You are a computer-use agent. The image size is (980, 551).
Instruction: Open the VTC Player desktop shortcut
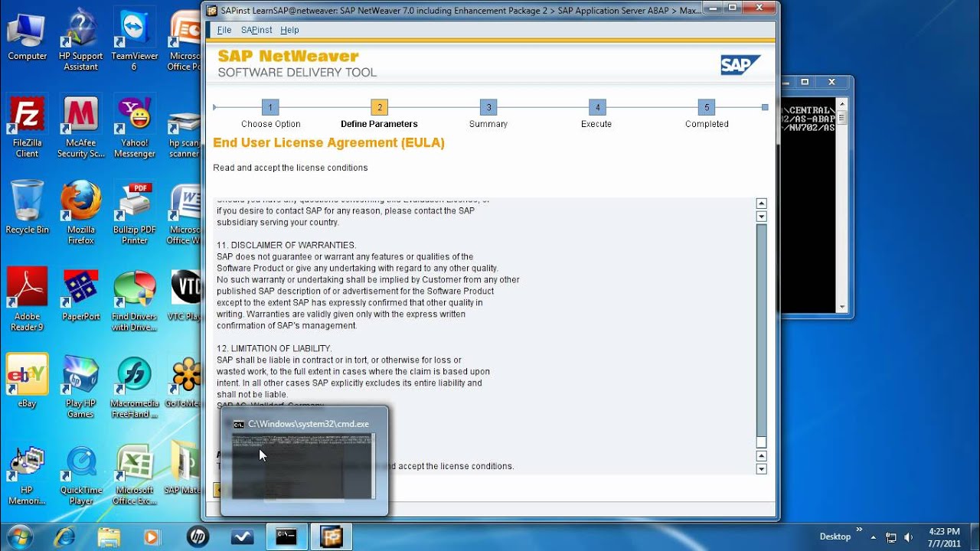pyautogui.click(x=184, y=295)
